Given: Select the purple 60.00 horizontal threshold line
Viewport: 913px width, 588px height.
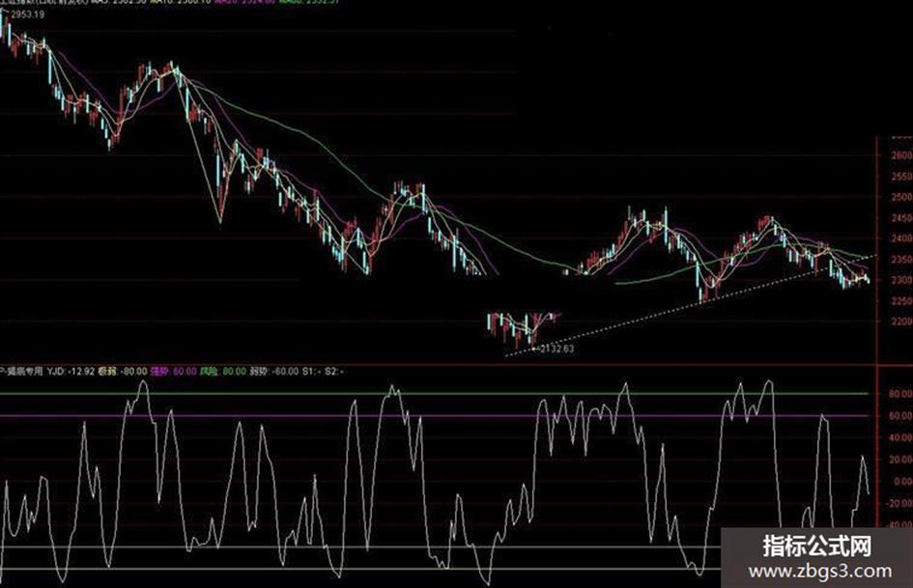Looking at the screenshot, I should [434, 416].
